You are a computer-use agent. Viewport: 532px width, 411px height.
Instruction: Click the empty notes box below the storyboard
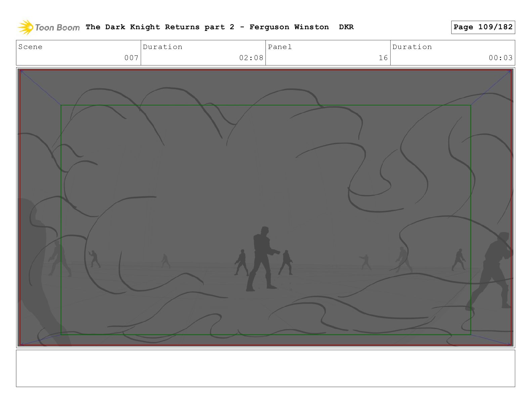(x=265, y=368)
